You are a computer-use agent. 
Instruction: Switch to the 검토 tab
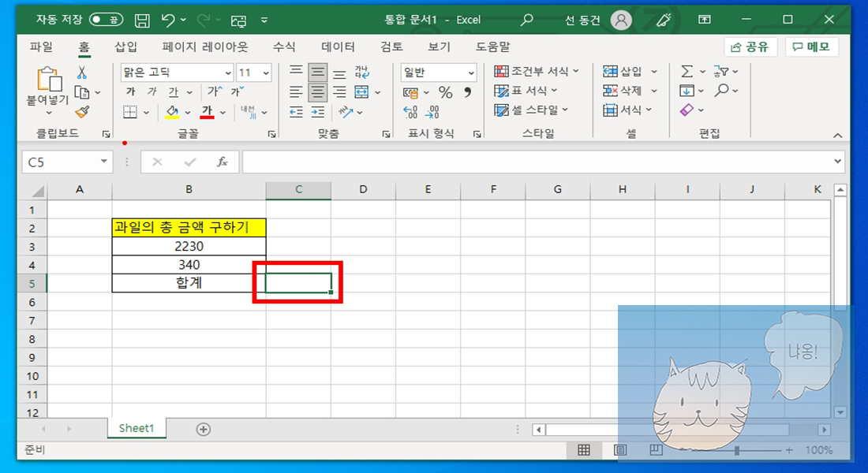pyautogui.click(x=391, y=47)
